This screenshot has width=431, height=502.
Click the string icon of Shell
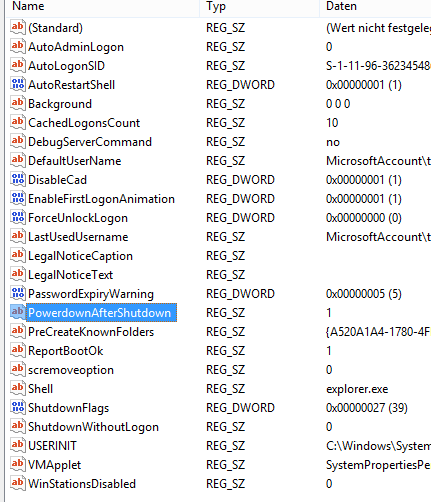click(18, 388)
